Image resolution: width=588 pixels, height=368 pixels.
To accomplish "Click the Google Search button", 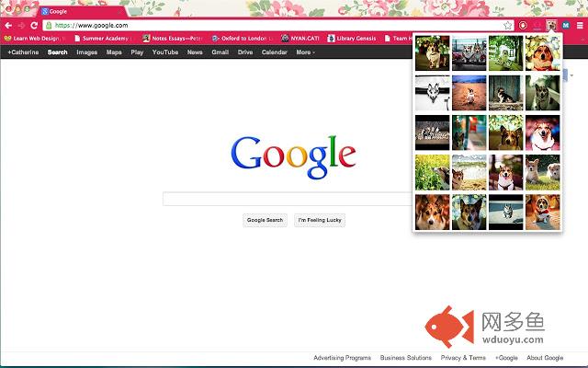I will tap(265, 220).
